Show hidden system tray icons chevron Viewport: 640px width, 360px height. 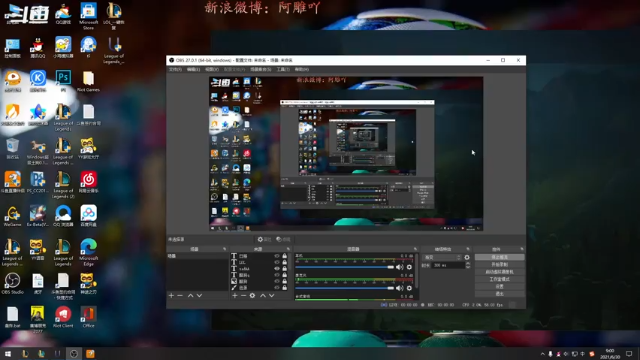pyautogui.click(x=542, y=354)
